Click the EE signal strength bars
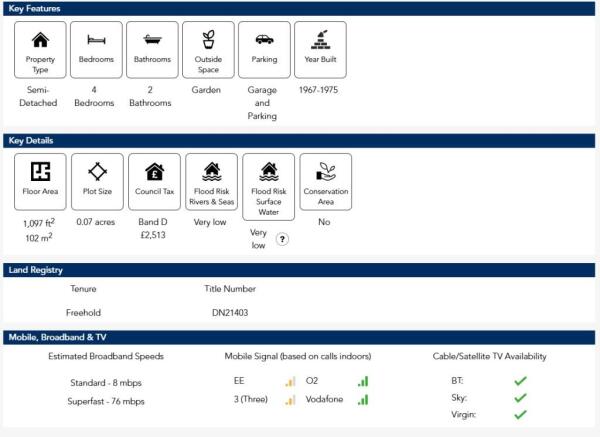 tap(290, 381)
